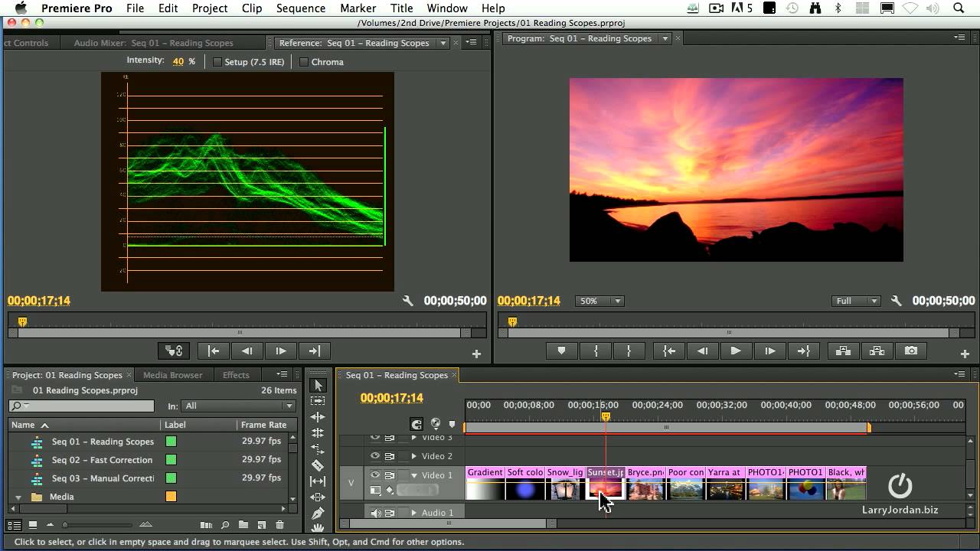Go to In point in Program monitor

(669, 350)
